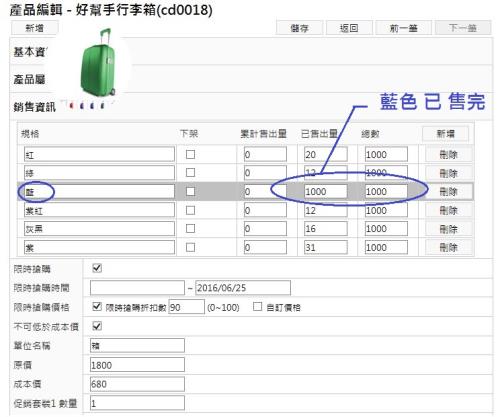This screenshot has width=500, height=417.
Task: Go to previous record with 前一筆
Action: pos(403,28)
